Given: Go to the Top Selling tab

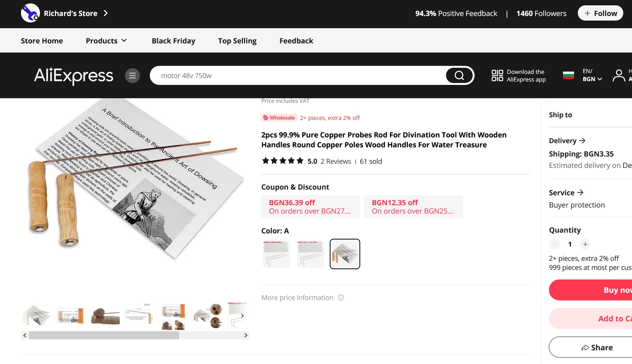Looking at the screenshot, I should 237,41.
